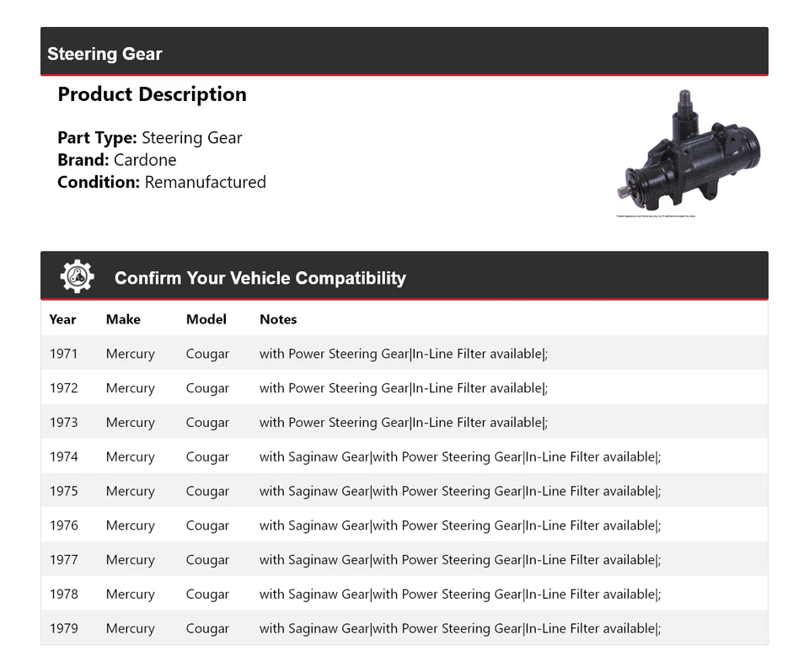Click Cougar in the 1975 row
The image size is (809, 672).
click(207, 491)
